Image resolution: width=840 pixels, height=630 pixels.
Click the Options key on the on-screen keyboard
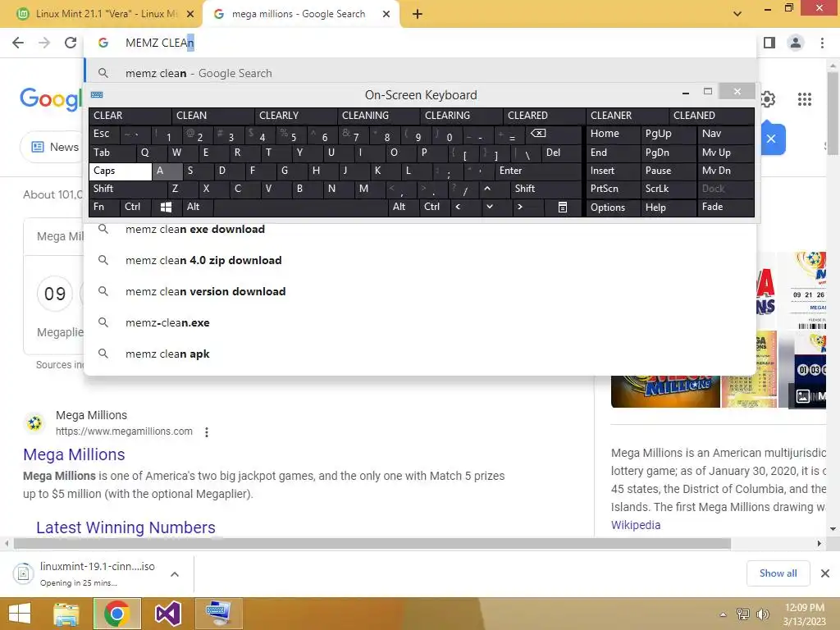coord(614,208)
